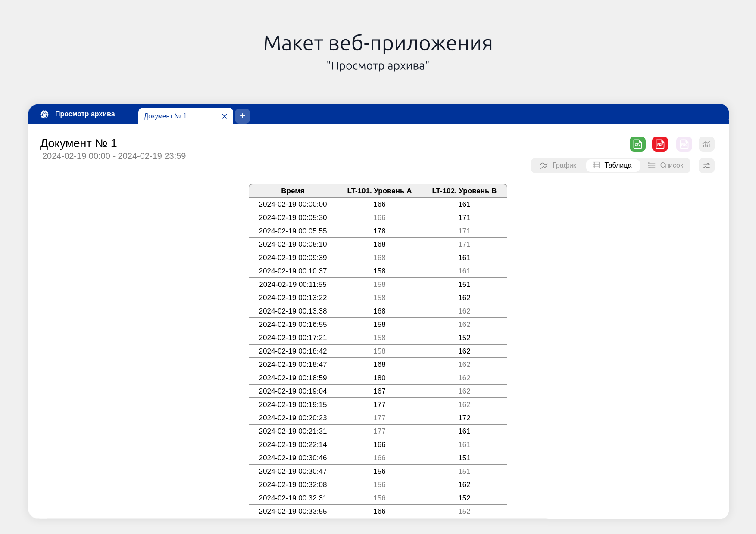Viewport: 756px width, 534px height.
Task: Add a new document tab
Action: 243,116
